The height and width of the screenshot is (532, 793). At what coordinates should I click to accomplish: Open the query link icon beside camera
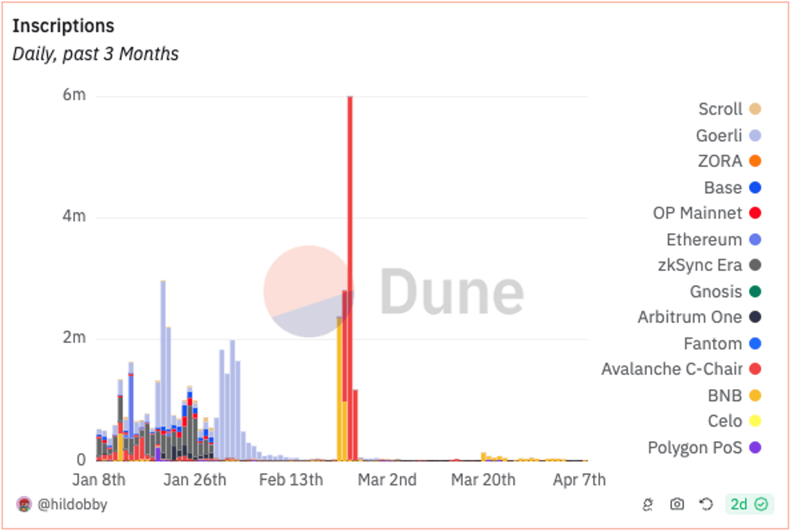coord(648,504)
